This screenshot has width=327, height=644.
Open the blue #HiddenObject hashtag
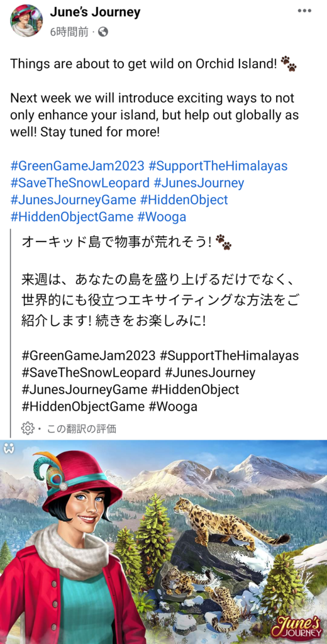(184, 199)
